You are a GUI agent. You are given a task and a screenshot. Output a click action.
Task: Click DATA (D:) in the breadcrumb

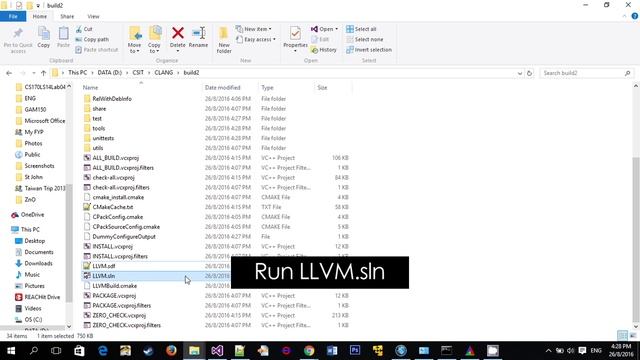point(109,73)
